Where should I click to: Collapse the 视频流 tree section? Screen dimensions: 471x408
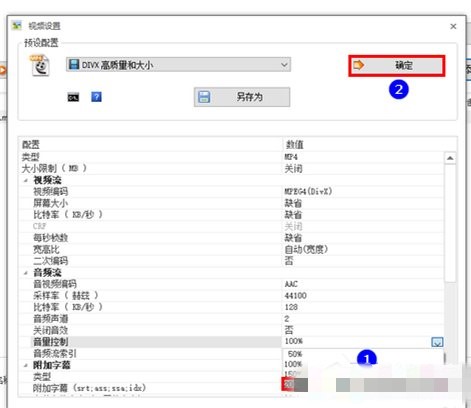point(26,180)
